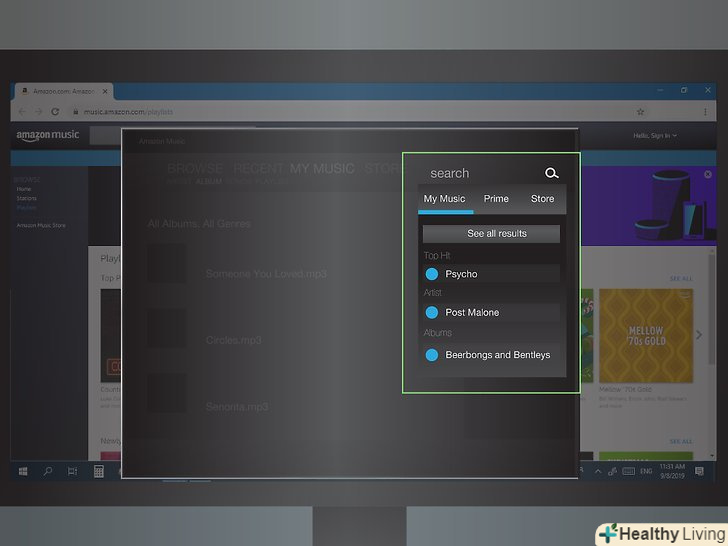Click the album art beside Someone You Loved.mp3
728x546 pixels.
tap(167, 263)
